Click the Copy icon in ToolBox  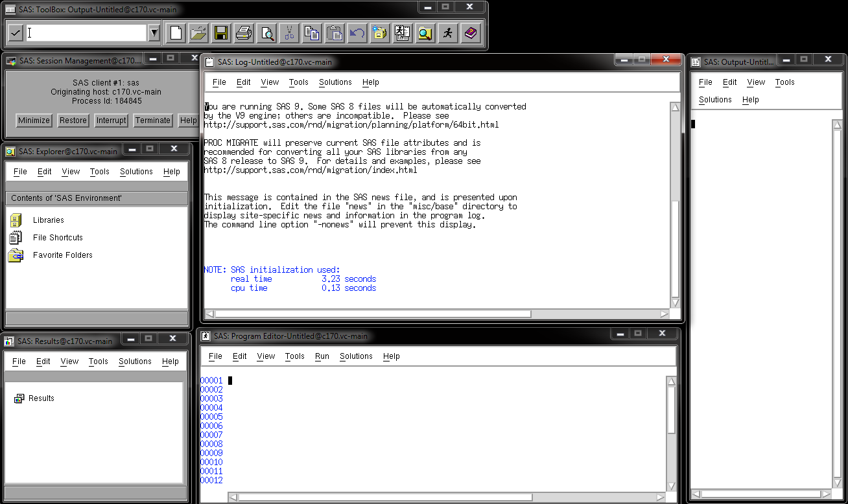311,33
